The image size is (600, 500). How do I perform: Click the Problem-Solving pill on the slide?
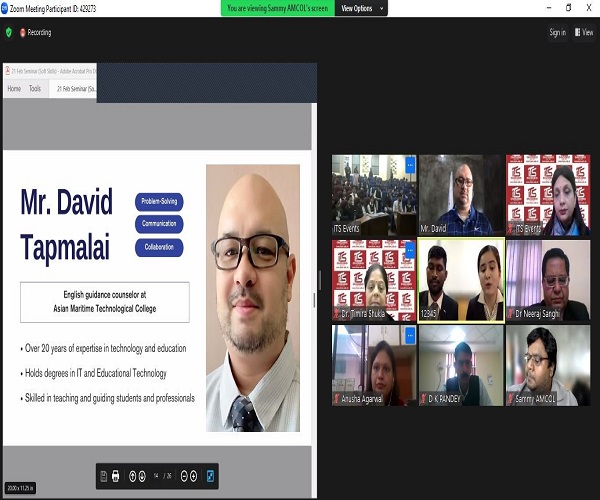point(159,202)
